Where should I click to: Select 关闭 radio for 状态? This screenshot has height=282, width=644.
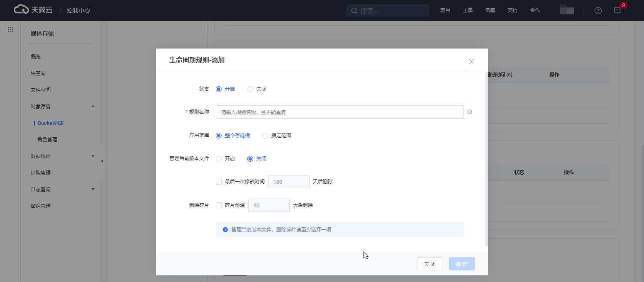tap(250, 89)
